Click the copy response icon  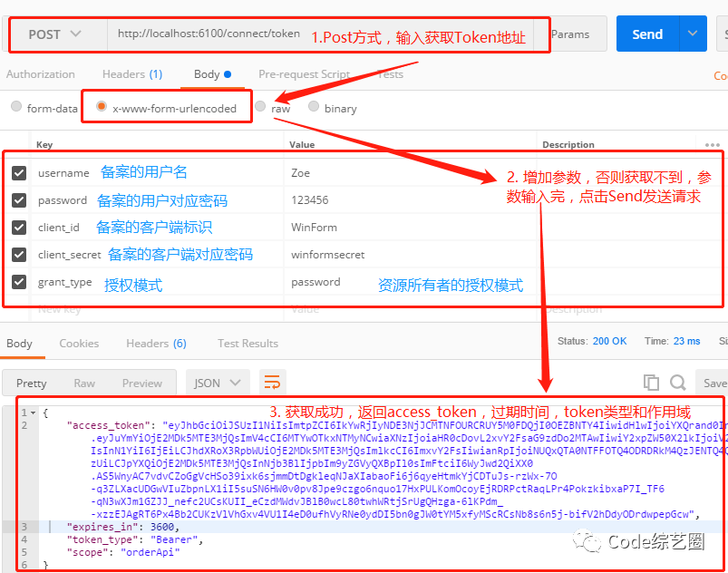651,383
